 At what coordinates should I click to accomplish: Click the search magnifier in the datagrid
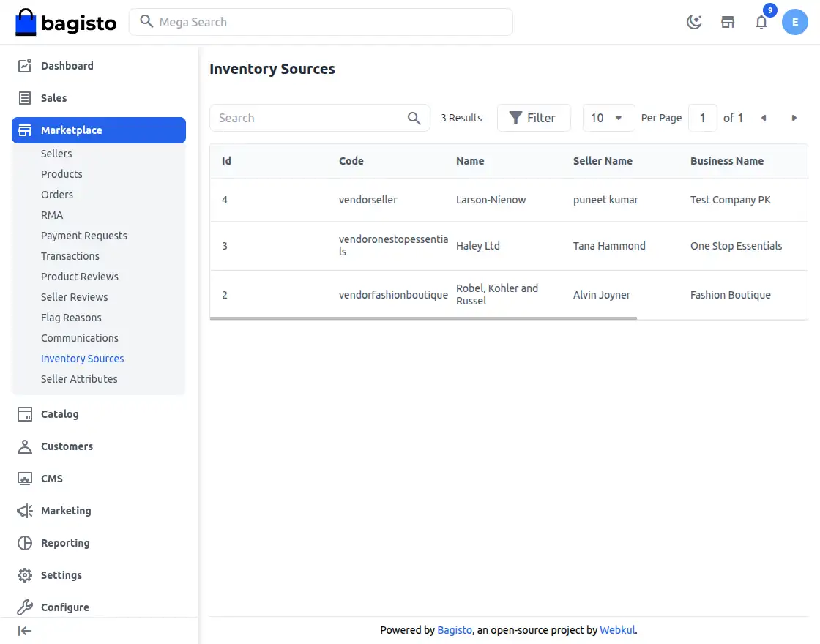[x=414, y=118]
